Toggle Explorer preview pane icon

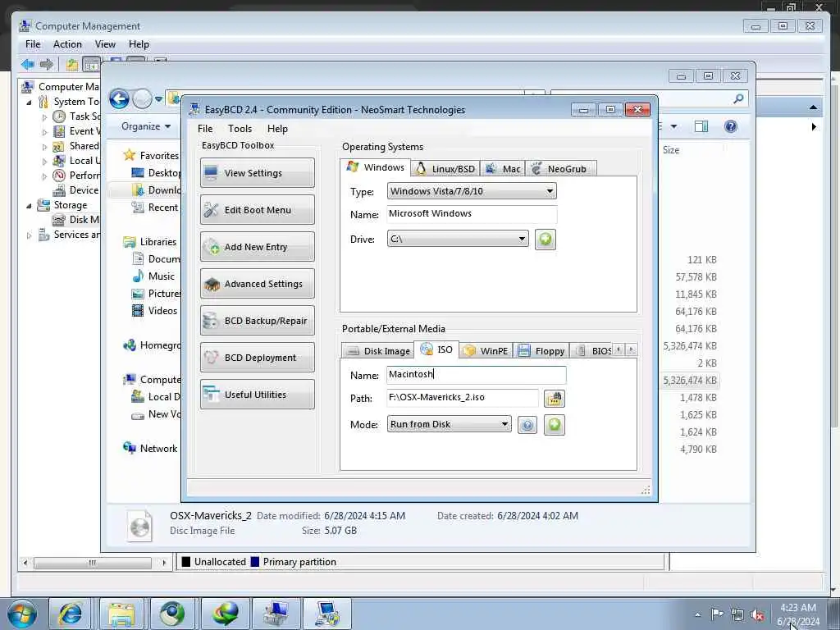point(701,126)
